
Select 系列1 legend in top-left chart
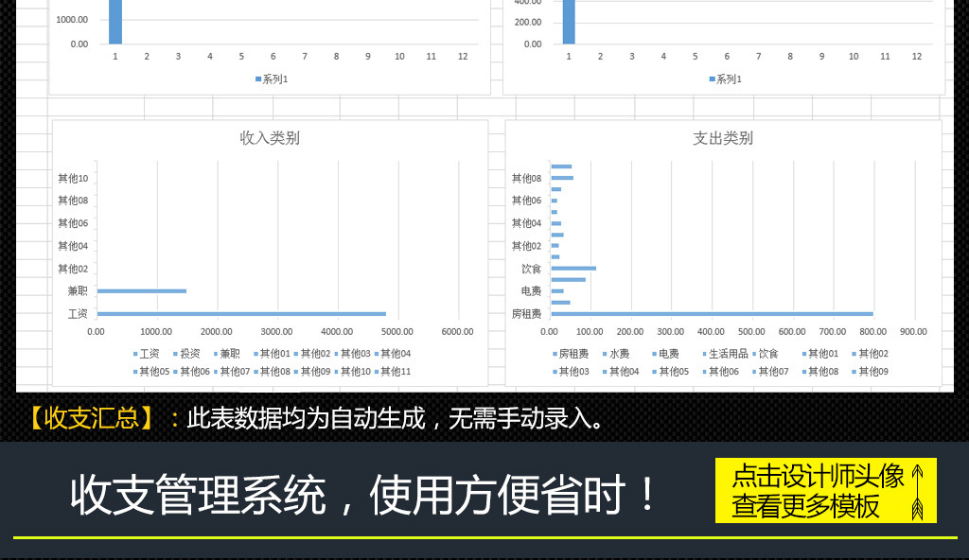tap(272, 79)
